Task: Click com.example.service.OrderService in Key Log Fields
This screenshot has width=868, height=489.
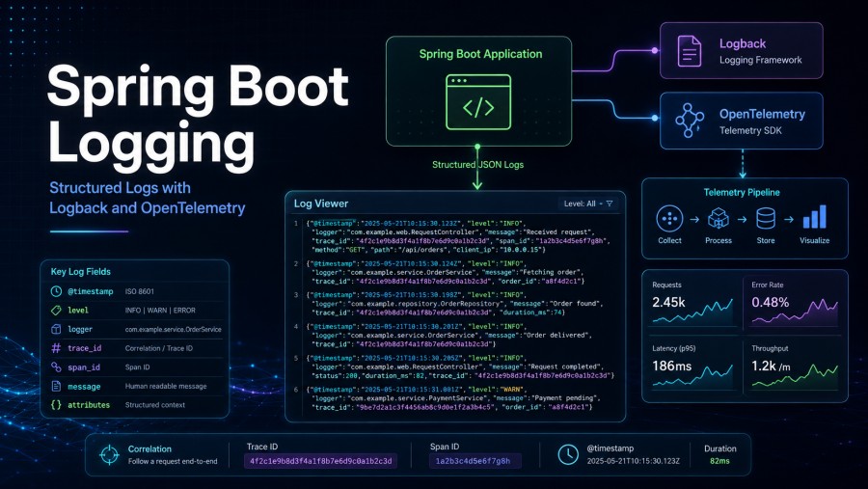Action: pos(174,329)
